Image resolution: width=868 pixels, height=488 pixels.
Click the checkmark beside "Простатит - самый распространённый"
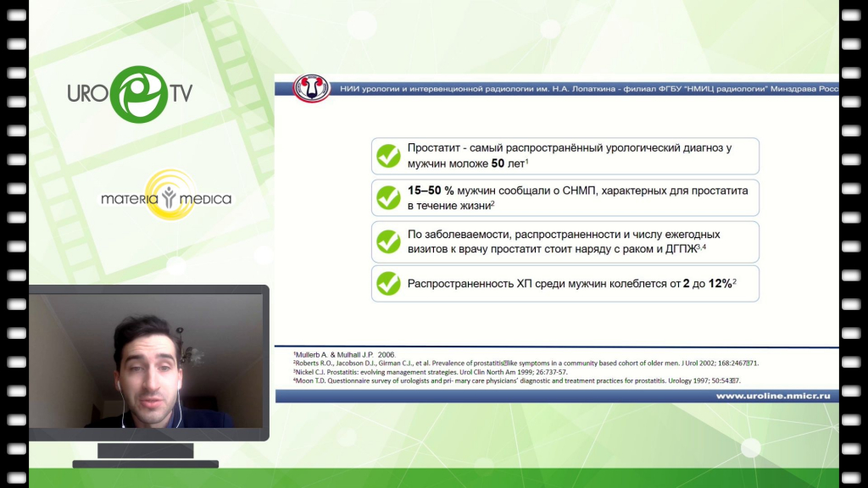click(x=389, y=156)
